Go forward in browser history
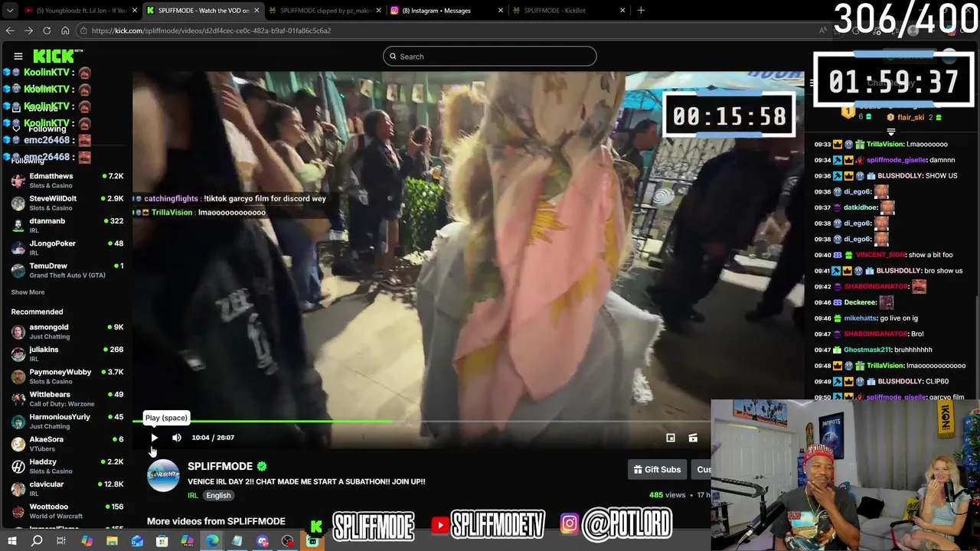The height and width of the screenshot is (551, 980). (28, 31)
